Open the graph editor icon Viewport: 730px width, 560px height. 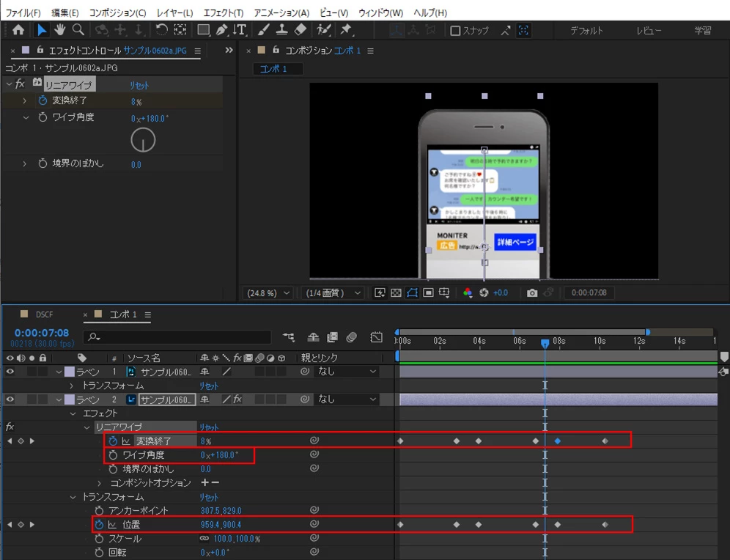coord(376,337)
